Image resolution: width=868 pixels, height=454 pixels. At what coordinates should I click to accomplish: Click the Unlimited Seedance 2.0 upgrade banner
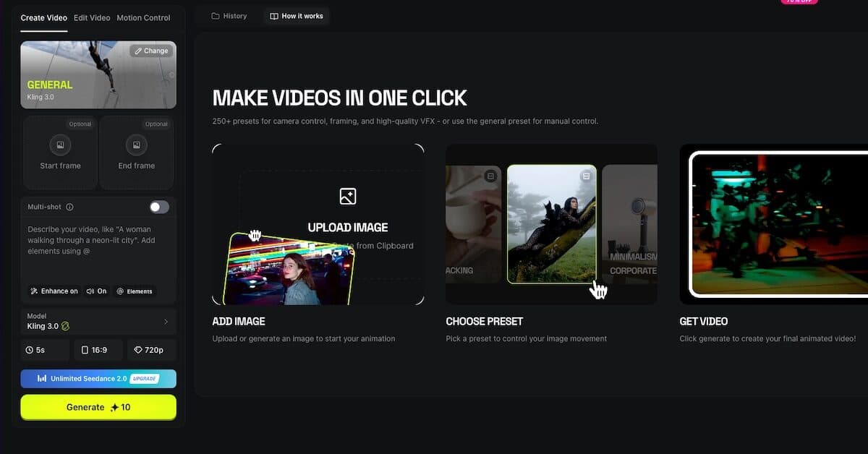(98, 379)
